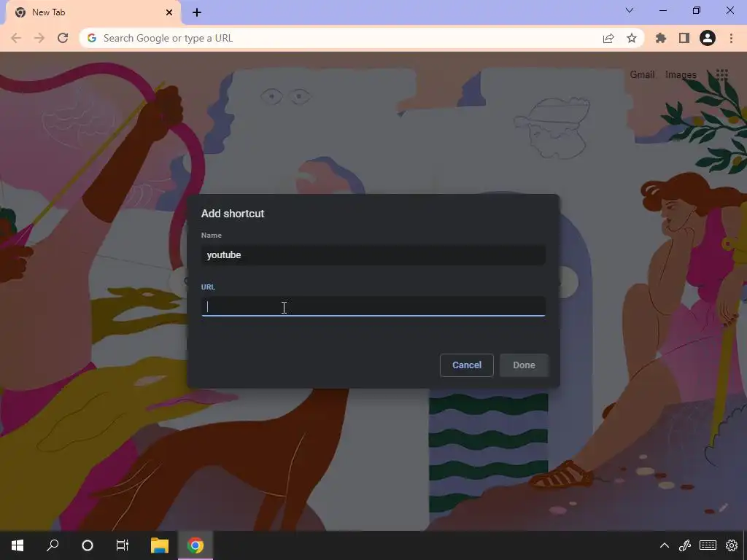Open the Google apps grid
Screen dimensions: 747x560
[721, 74]
